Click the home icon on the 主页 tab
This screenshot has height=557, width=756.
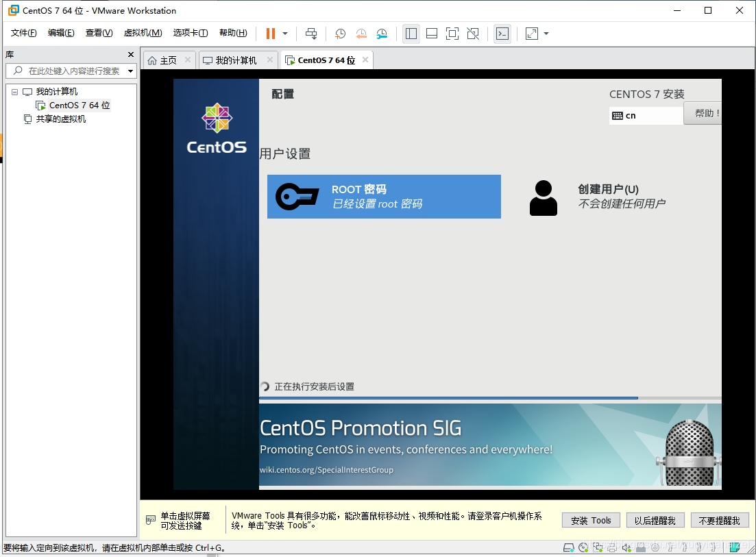point(152,60)
